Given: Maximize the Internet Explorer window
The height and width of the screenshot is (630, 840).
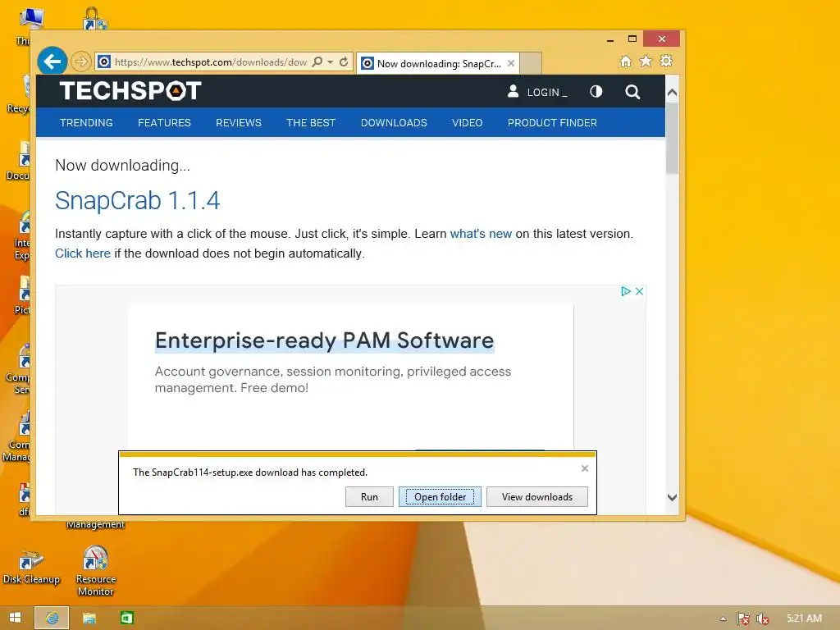Looking at the screenshot, I should 632,39.
